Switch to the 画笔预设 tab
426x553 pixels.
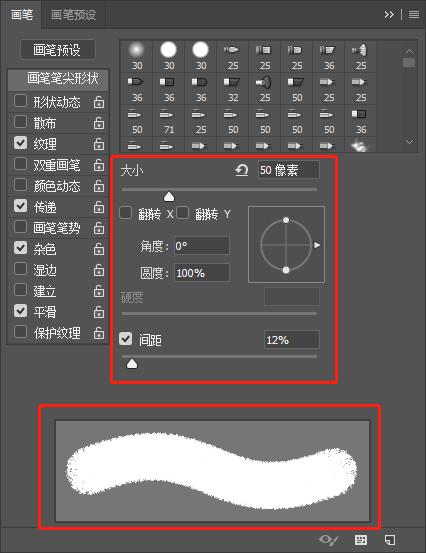pos(73,14)
